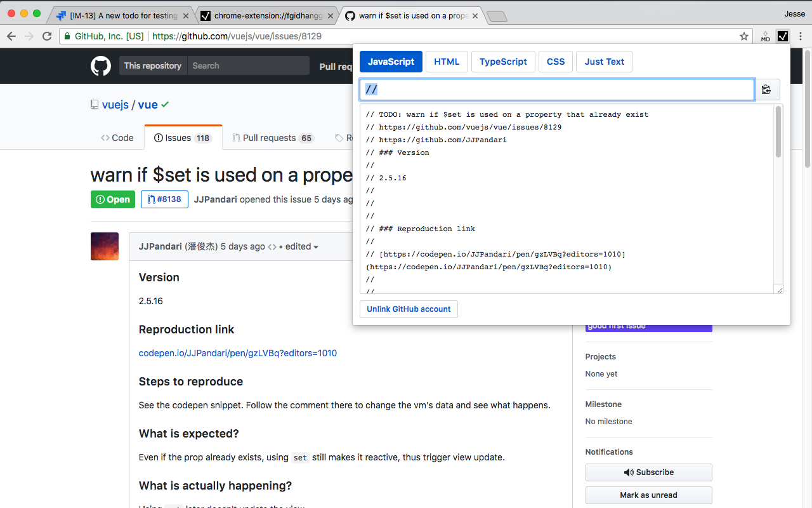Select the CSS comment format
Screen dimensions: 812x508
555,61
